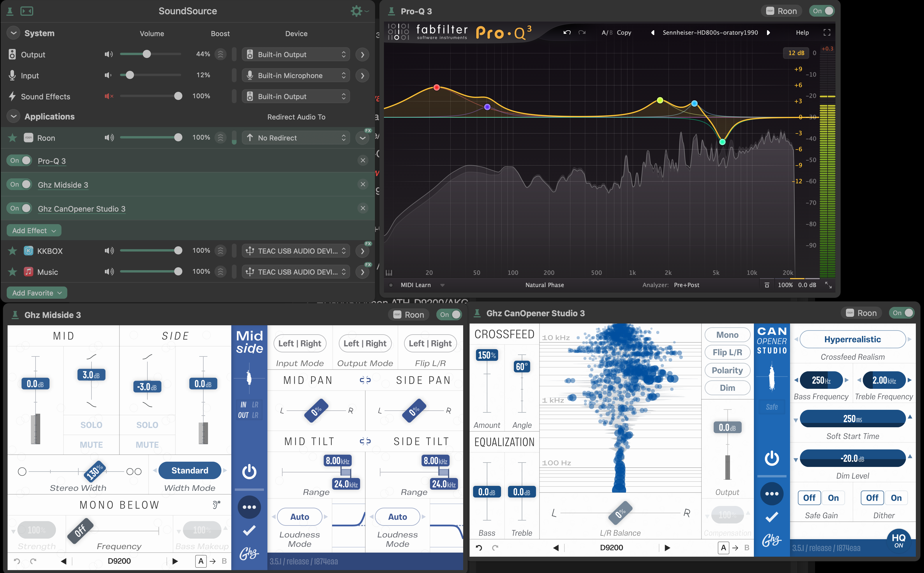Viewport: 924px width, 573px height.
Task: Open the Add Effect dropdown
Action: coord(34,231)
